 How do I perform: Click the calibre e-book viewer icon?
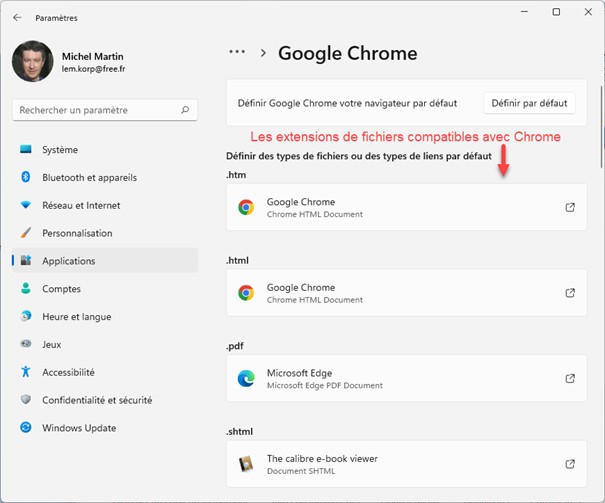pyautogui.click(x=246, y=464)
